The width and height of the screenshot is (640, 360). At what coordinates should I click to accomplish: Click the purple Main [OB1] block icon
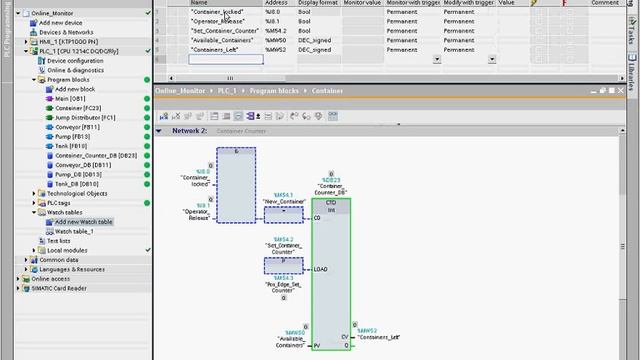click(49, 99)
